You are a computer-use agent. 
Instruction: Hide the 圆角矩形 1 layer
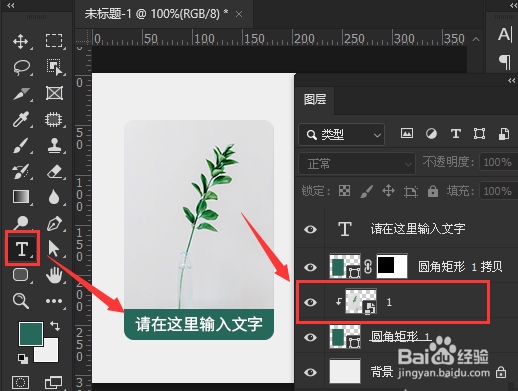pyautogui.click(x=310, y=337)
